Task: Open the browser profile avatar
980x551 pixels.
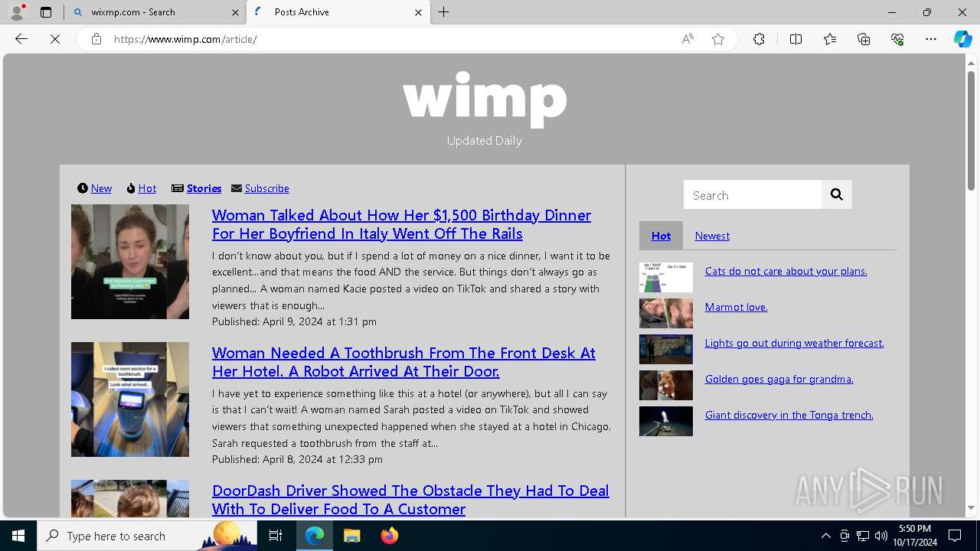Action: (16, 12)
